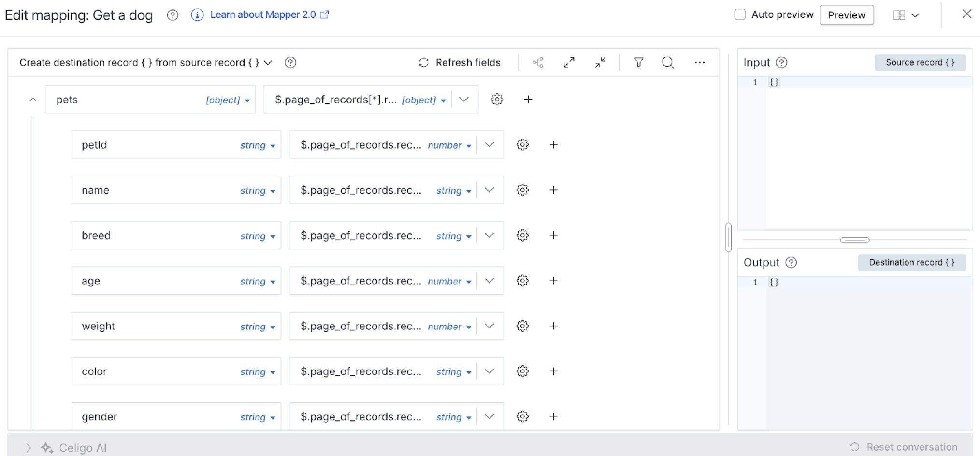Click the Preview button
The image size is (980, 456).
(847, 15)
